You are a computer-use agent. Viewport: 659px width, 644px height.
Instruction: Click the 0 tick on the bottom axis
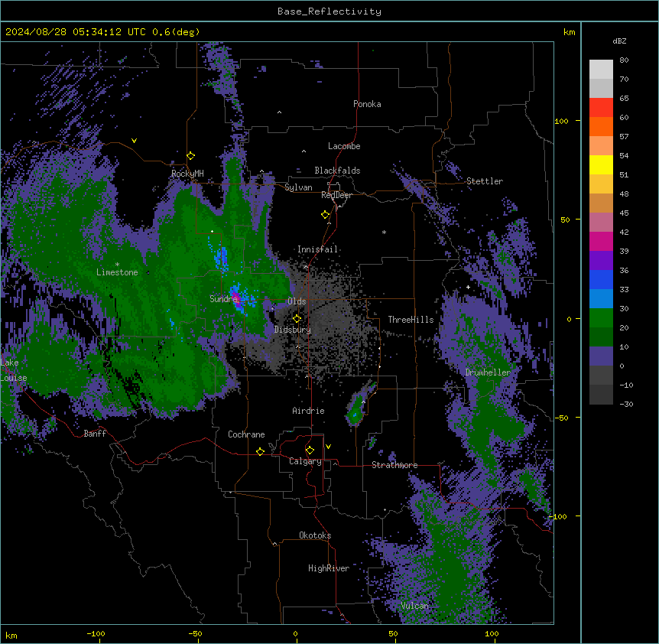pyautogui.click(x=295, y=634)
